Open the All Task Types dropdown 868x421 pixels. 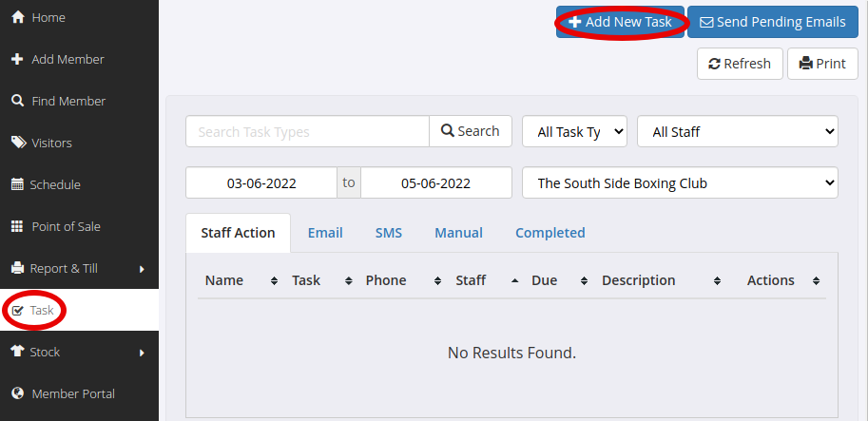coord(574,131)
